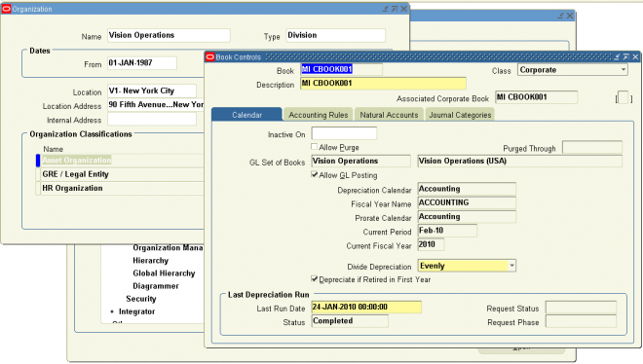The image size is (643, 364).
Task: Open the Natural Accounts tab
Action: 389,115
